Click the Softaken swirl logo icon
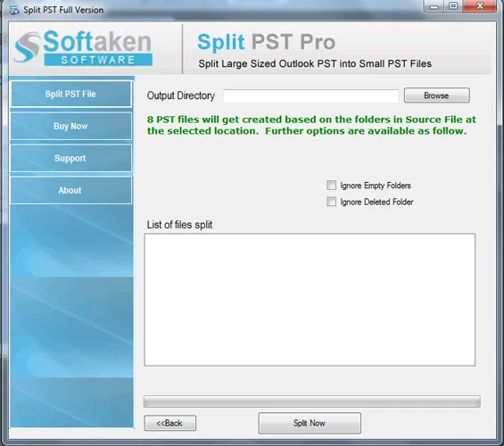The image size is (504, 446). tap(27, 47)
